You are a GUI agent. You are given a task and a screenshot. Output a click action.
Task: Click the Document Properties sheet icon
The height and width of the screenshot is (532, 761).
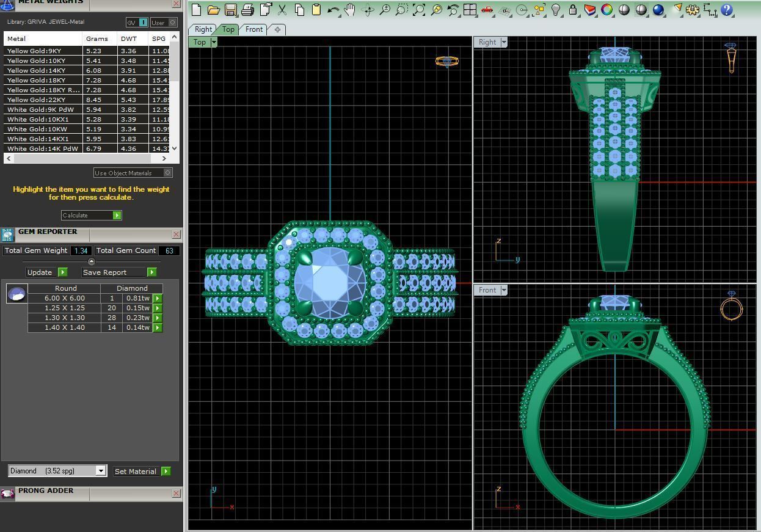click(x=265, y=10)
